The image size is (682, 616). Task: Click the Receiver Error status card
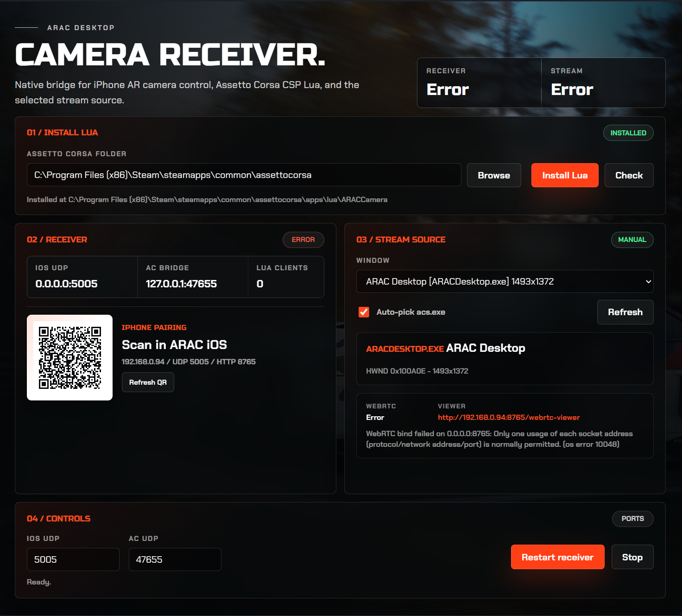pos(479,83)
